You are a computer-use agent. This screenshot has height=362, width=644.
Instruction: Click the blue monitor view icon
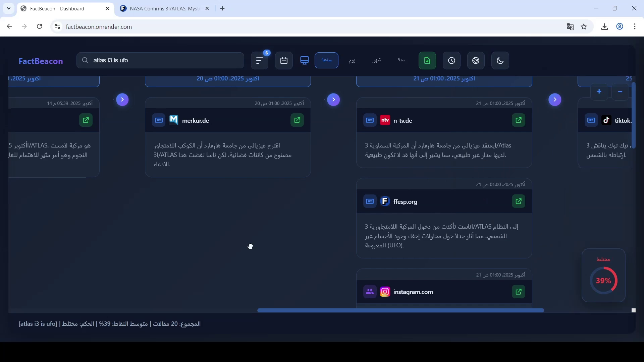tap(305, 61)
